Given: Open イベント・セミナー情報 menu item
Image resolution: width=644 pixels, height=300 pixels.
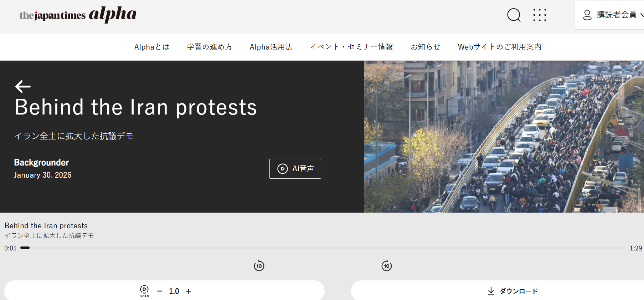Looking at the screenshot, I should point(351,47).
